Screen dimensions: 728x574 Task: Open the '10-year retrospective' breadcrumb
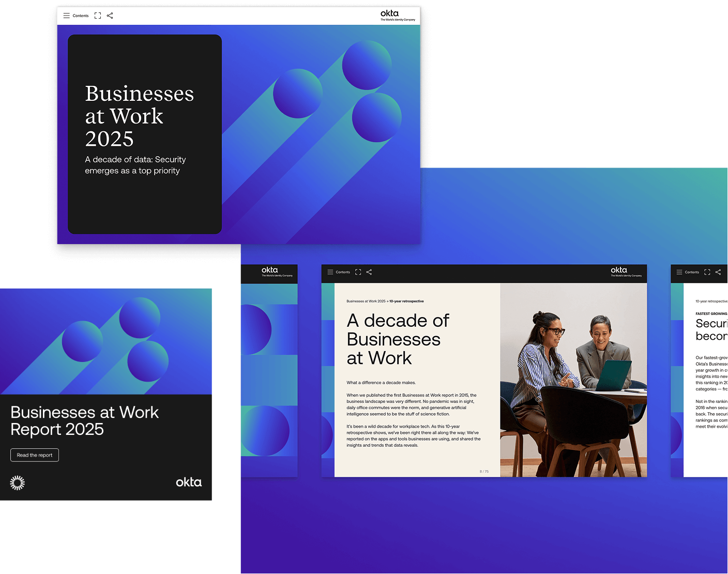tap(406, 301)
